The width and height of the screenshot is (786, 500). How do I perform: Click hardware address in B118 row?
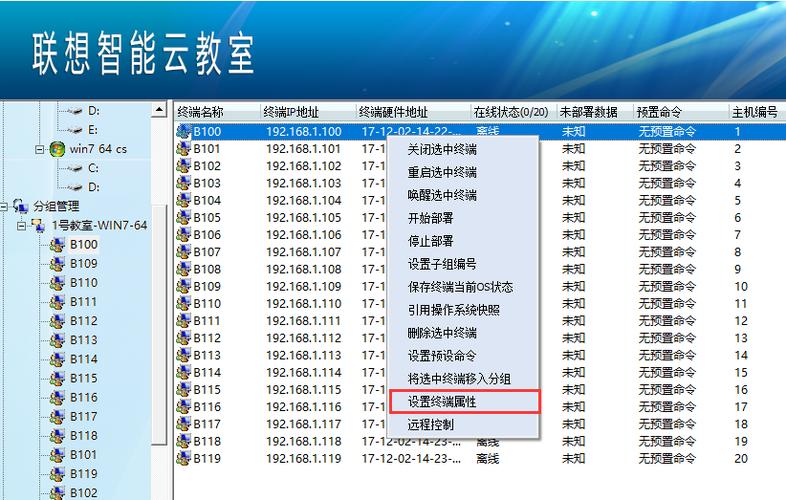coord(412,441)
